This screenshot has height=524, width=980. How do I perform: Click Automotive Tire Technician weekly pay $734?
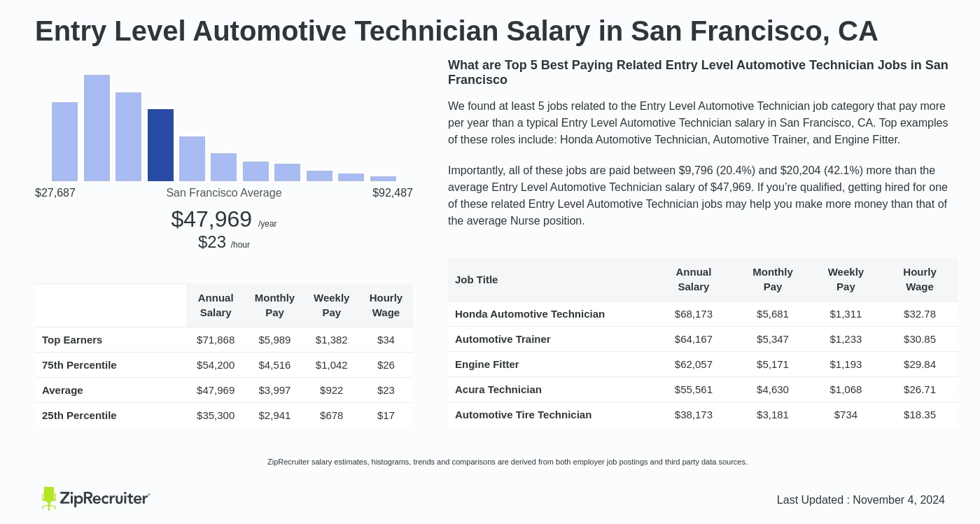coord(846,415)
